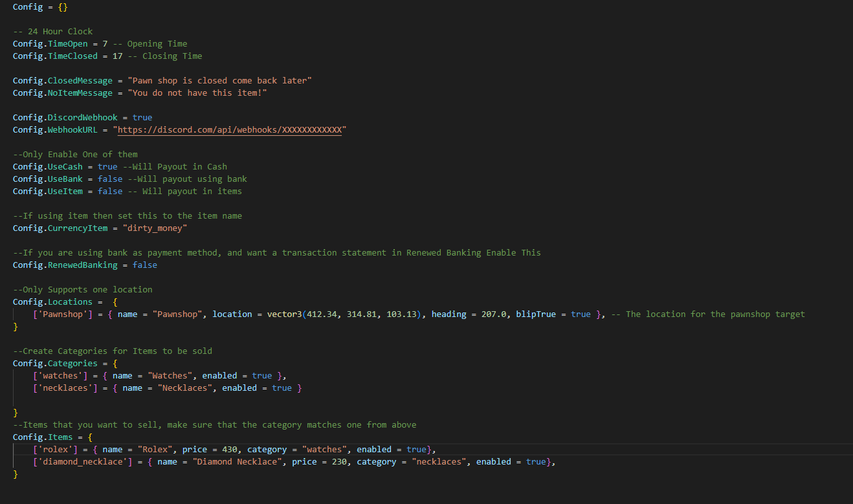Click the true value of Config.UseCash
This screenshot has height=504, width=853.
[x=107, y=167]
